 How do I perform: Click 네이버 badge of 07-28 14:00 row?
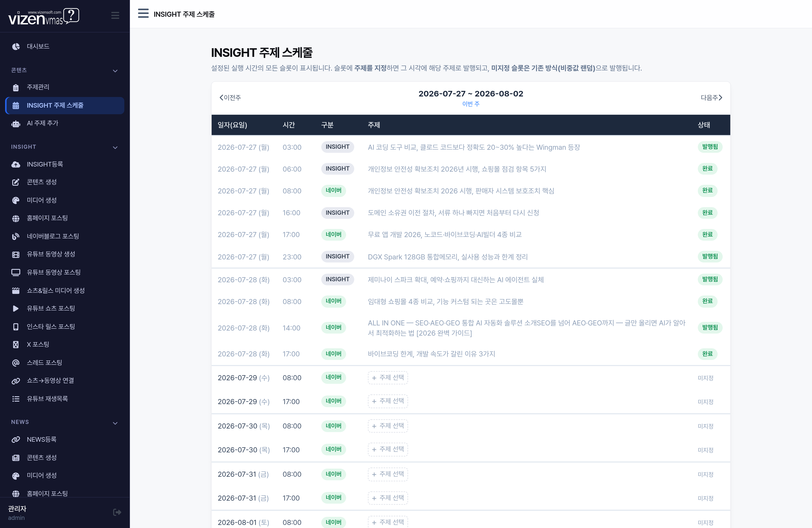pos(333,328)
